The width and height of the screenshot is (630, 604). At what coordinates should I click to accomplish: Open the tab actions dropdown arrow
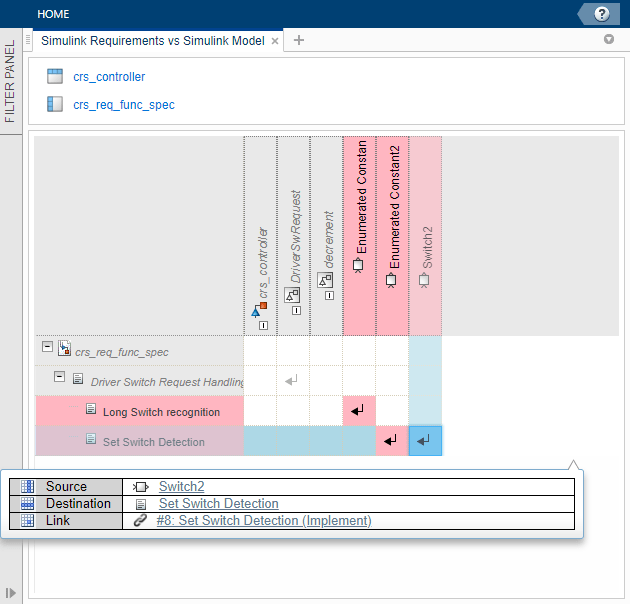pos(609,39)
